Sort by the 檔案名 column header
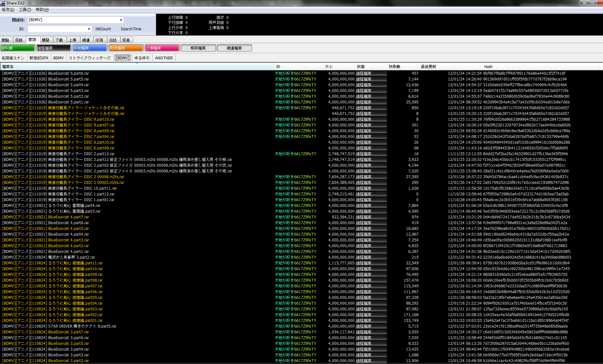This screenshot has height=364, width=603. coord(8,67)
